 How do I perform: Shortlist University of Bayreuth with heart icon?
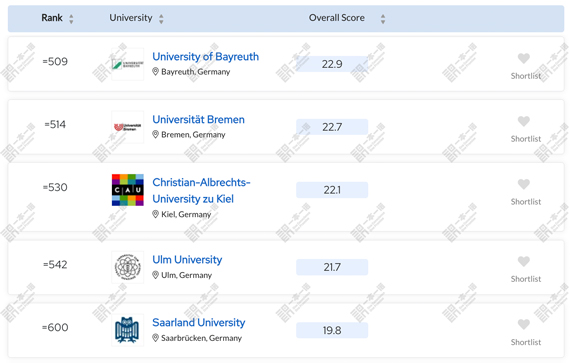(523, 59)
